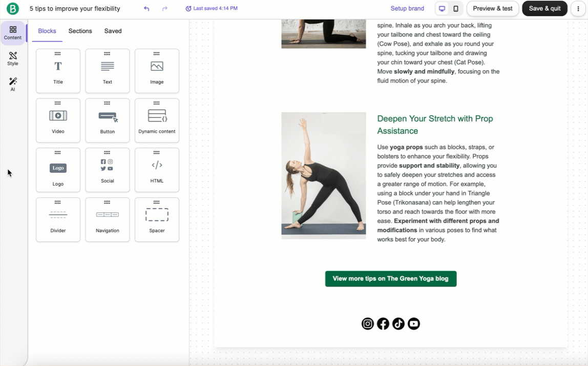Switch to desktop preview mode

coord(442,9)
